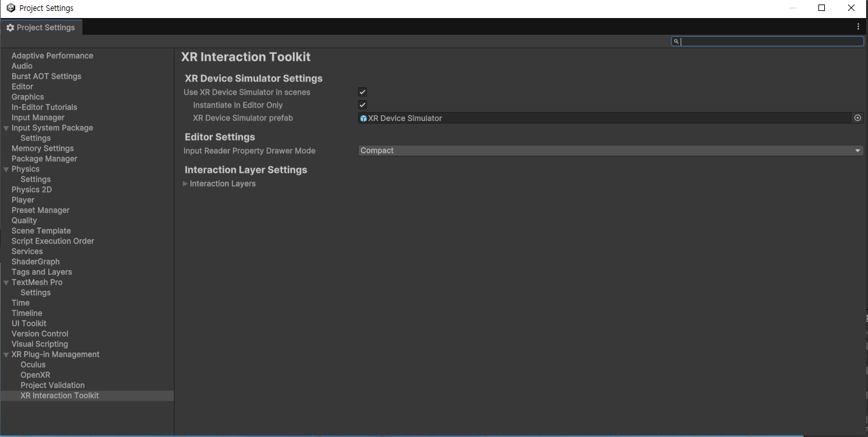
Task: Close the Project Settings window
Action: 851,8
